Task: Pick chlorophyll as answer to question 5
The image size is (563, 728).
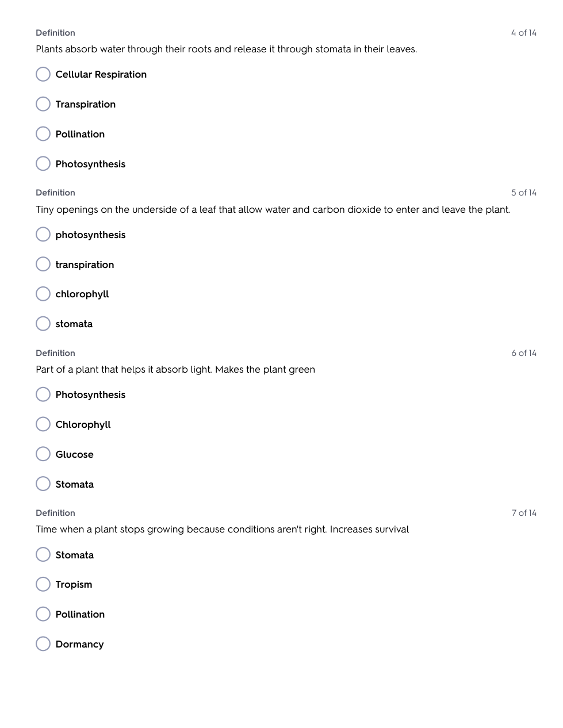Action: (43, 294)
